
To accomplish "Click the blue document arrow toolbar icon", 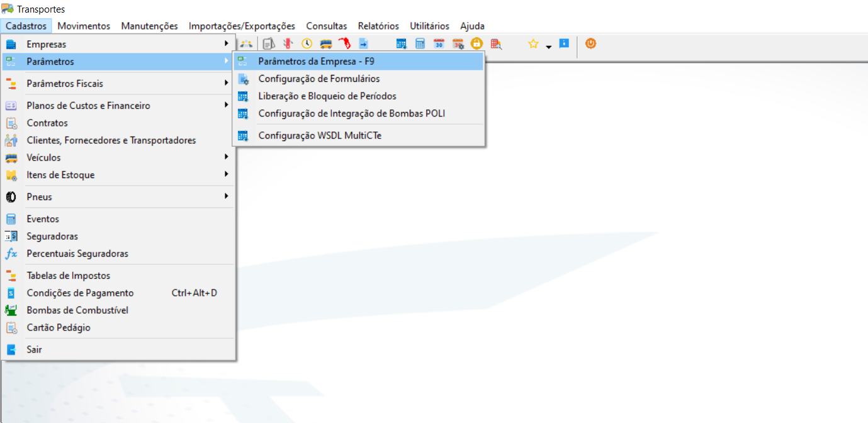I will click(x=363, y=43).
